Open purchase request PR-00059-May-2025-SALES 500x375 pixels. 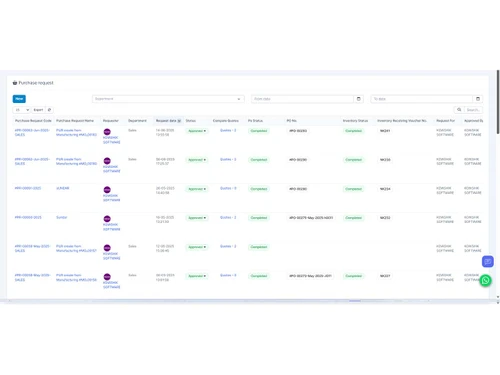(x=32, y=248)
